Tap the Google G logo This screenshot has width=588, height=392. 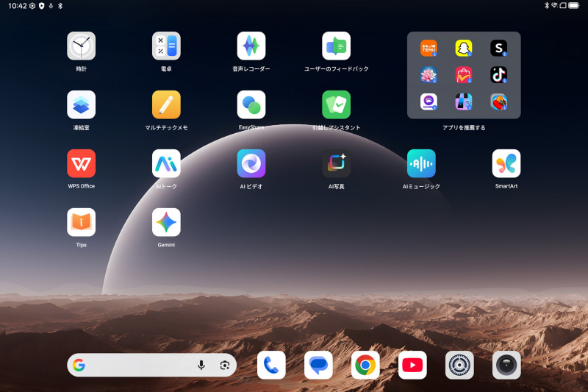tap(79, 365)
